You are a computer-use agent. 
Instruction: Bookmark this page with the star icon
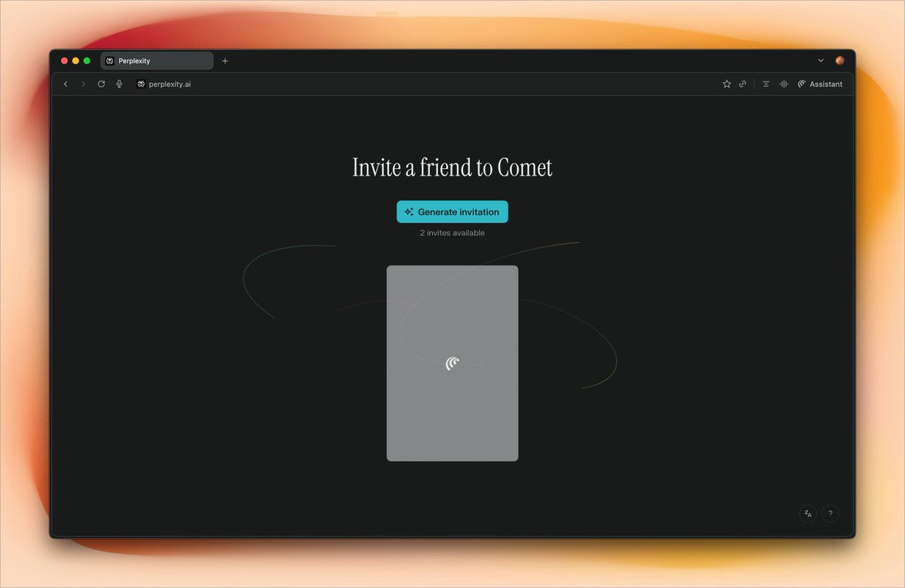pos(727,84)
